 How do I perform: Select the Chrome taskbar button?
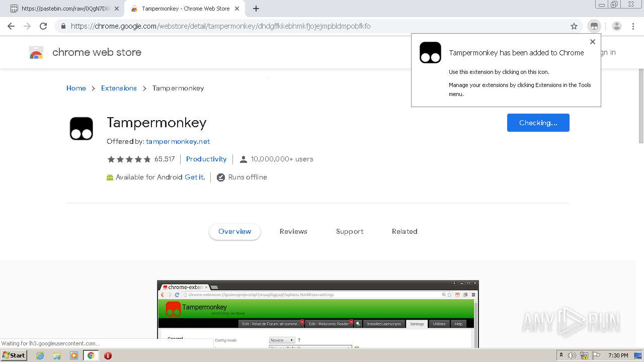[x=91, y=355]
